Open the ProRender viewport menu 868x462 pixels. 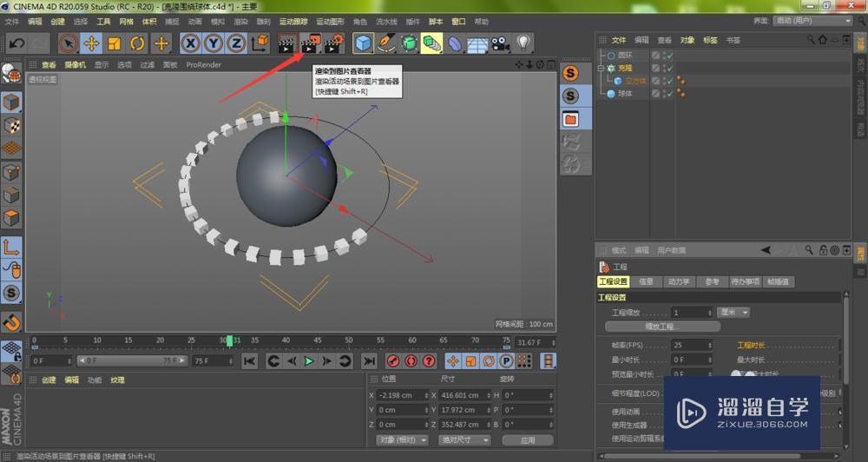pyautogui.click(x=203, y=65)
